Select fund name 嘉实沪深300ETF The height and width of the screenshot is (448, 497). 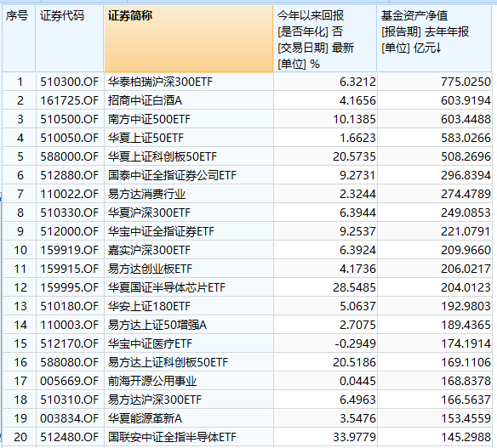(x=149, y=250)
